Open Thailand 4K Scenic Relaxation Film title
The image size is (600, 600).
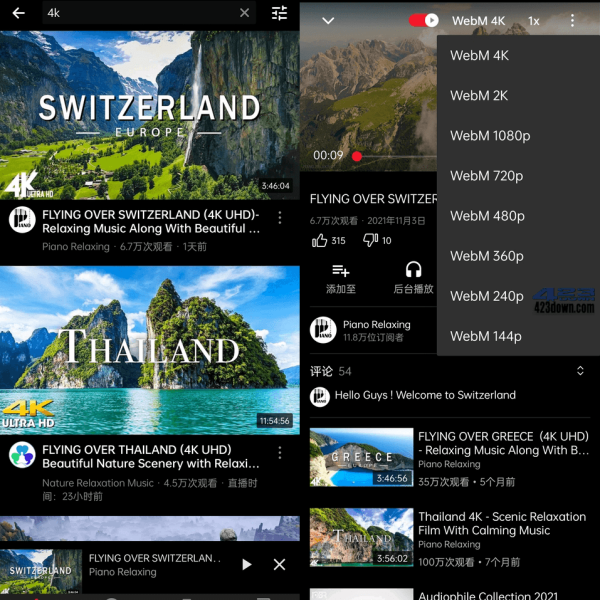(502, 524)
